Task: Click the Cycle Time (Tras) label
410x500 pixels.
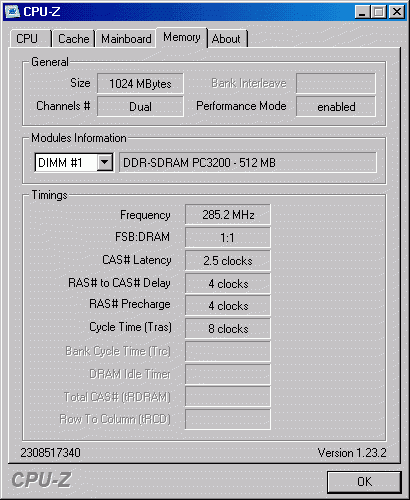Action: click(x=130, y=327)
